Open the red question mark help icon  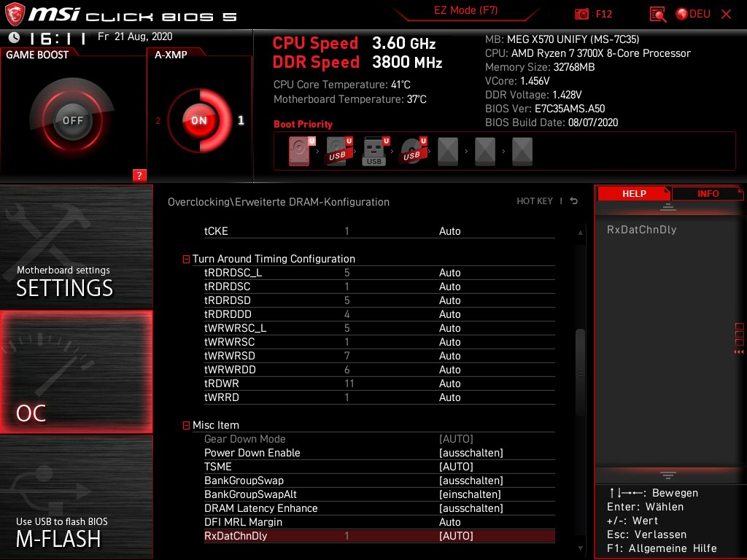click(139, 175)
